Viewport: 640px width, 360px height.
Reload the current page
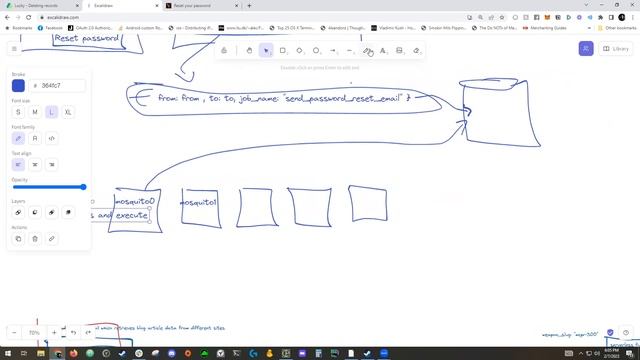(29, 18)
